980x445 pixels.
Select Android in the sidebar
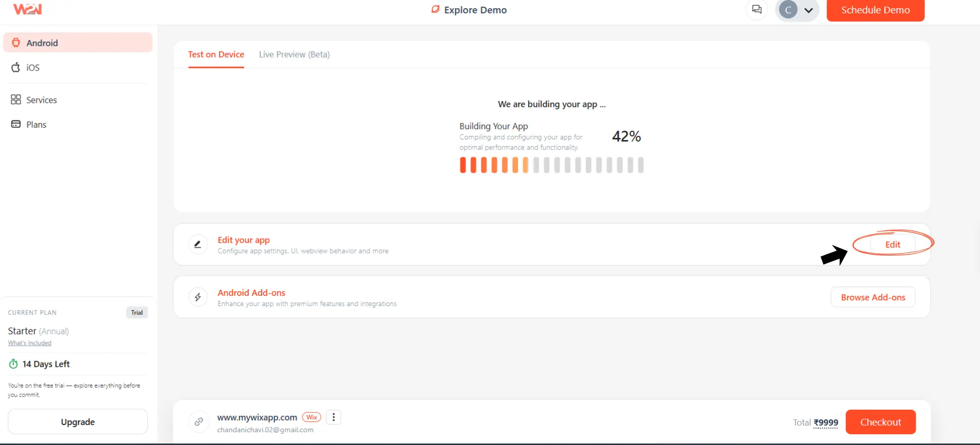click(x=78, y=43)
